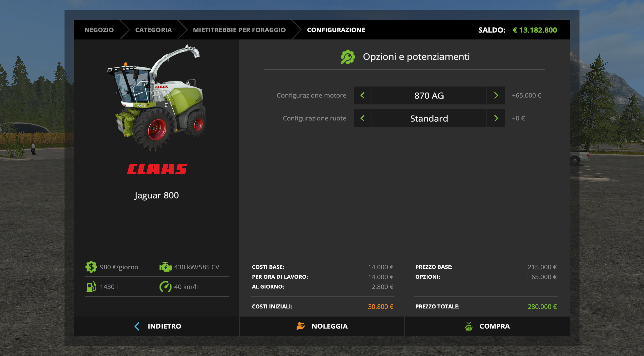Click the COMPRA button
The image size is (644, 356).
(487, 326)
